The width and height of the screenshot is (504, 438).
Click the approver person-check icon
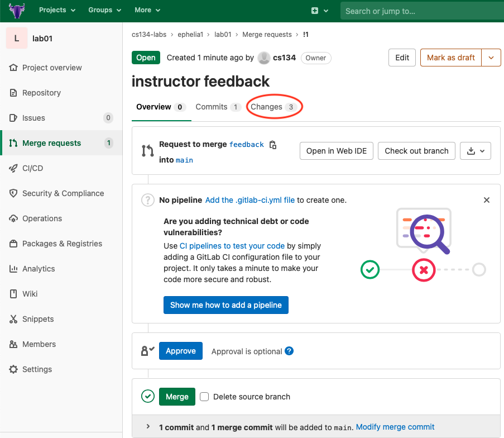tap(147, 351)
